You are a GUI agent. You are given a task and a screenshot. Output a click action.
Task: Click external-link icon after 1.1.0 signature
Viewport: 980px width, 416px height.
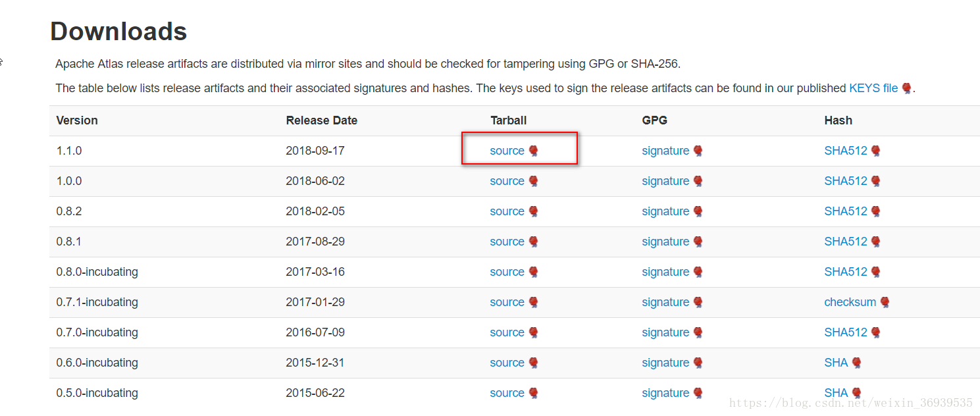pyautogui.click(x=698, y=151)
